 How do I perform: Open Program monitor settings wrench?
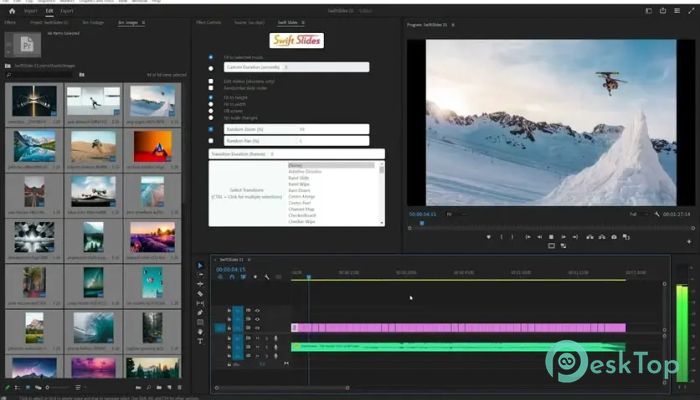pos(657,214)
